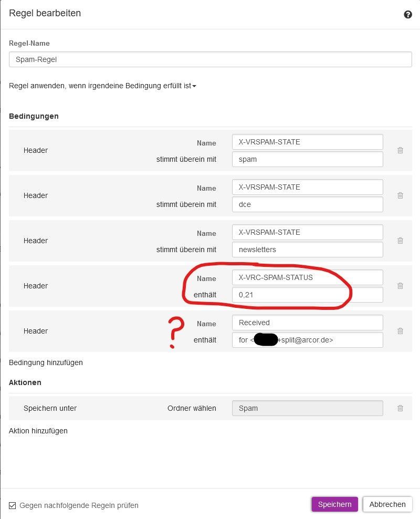This screenshot has height=519, width=420.
Task: Delete the X-VRC-SPAM-STATUS condition
Action: 400,286
